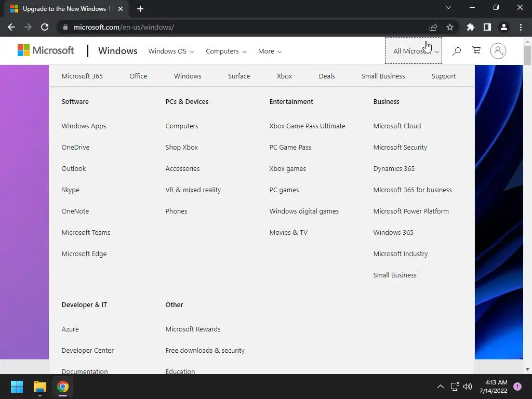Open the Microsoft Cloud link
532x399 pixels.
pyautogui.click(x=397, y=126)
